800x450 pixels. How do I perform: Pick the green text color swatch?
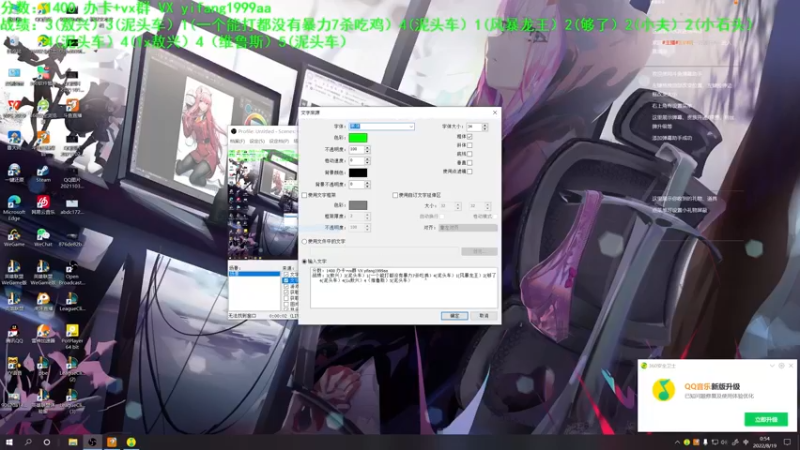click(x=358, y=138)
